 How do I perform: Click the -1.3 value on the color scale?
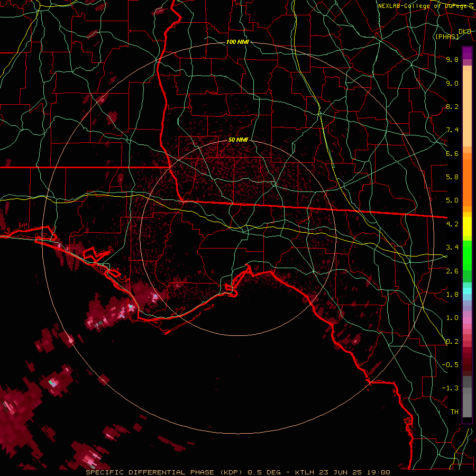pyautogui.click(x=450, y=388)
